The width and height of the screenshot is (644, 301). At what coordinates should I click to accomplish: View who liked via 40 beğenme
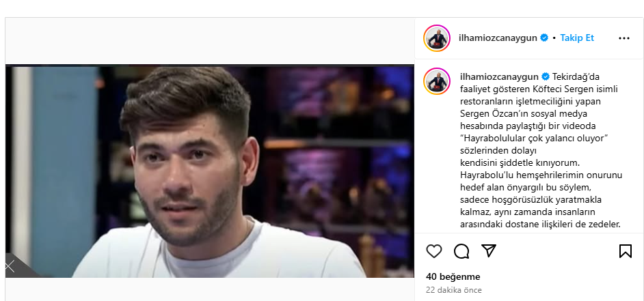[453, 277]
